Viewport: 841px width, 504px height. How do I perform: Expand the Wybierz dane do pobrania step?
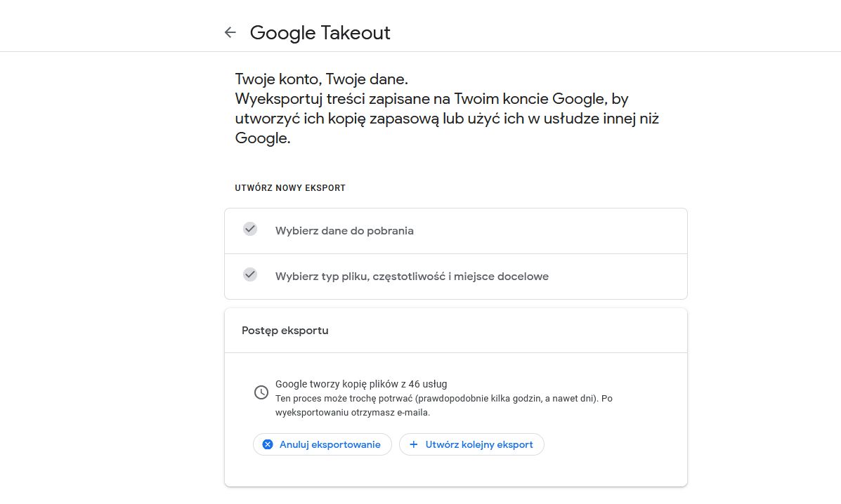344,231
